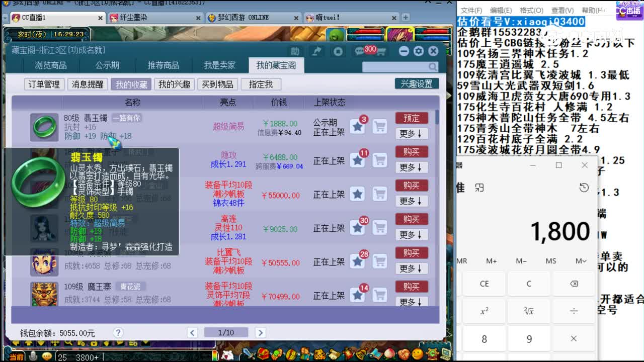The image size is (644, 362).
Task: Click star favorite icon on ¥55000.00 row
Action: point(358,194)
